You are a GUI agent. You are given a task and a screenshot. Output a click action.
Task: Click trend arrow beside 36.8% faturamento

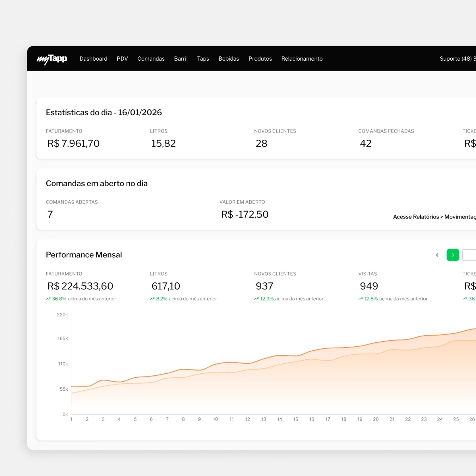pos(48,299)
